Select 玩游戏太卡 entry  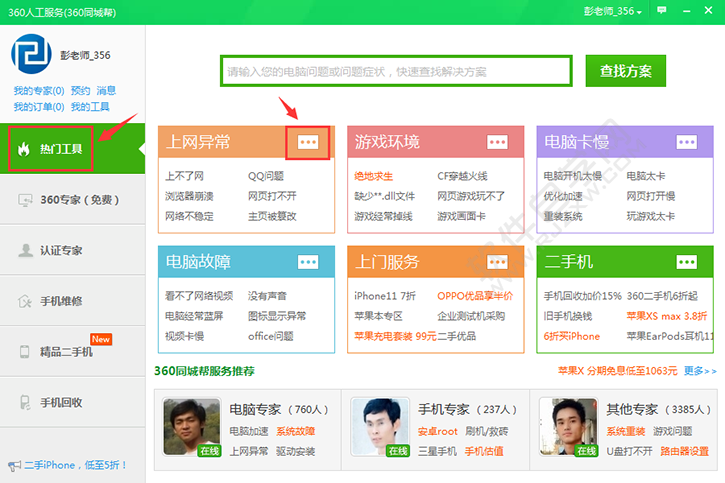click(x=651, y=216)
